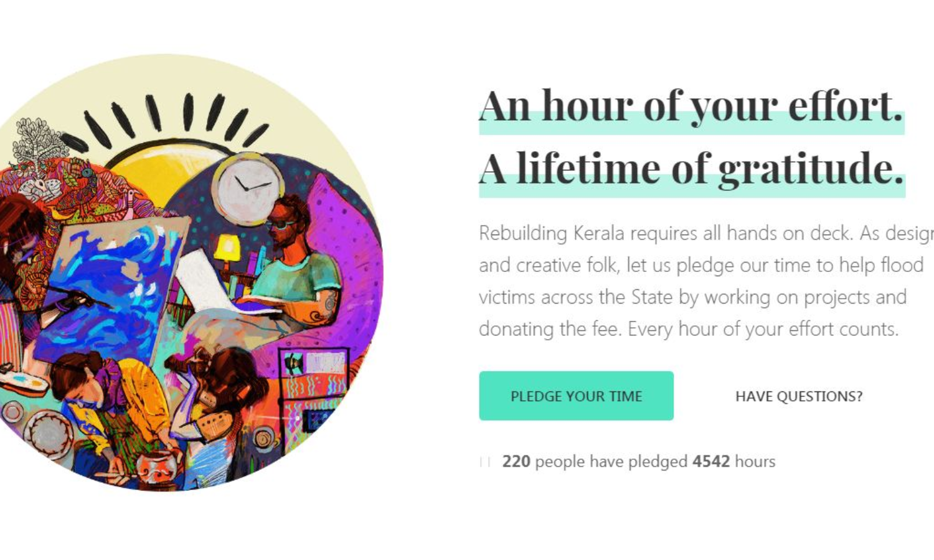Click the 4542 hours number
934x560 pixels.
[x=710, y=462]
